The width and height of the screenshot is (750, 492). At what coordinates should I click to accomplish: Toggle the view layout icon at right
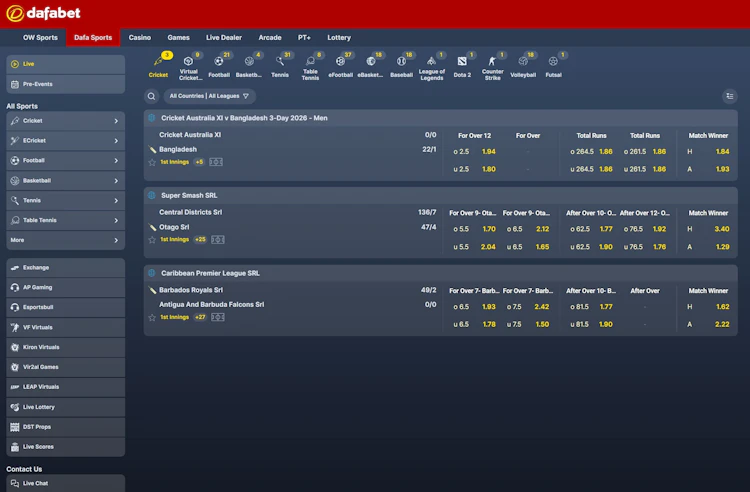[729, 96]
